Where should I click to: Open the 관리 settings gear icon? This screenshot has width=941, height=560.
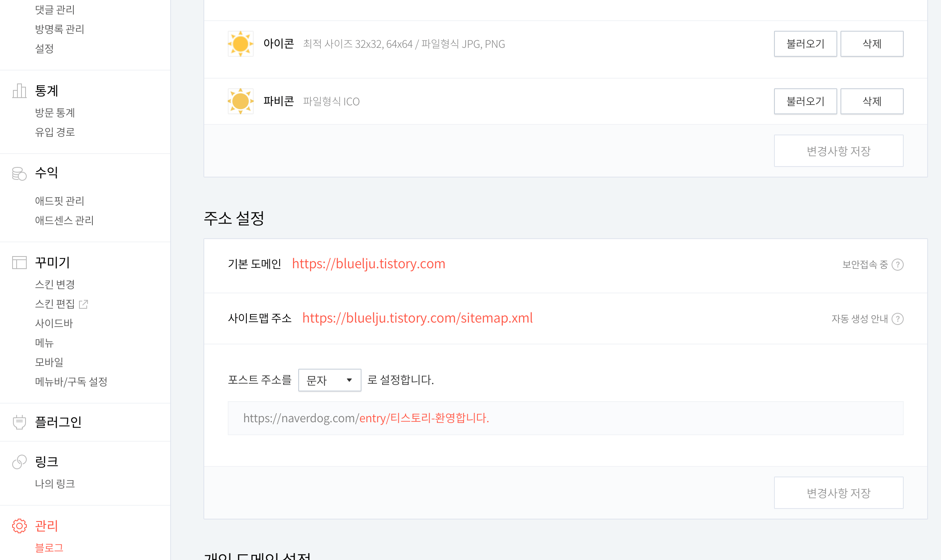click(19, 526)
